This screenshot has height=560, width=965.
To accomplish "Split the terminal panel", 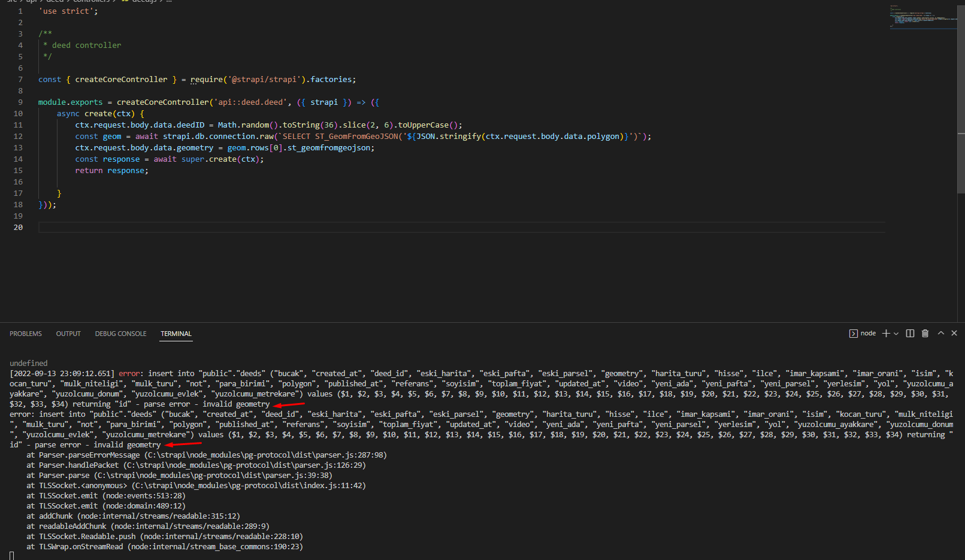I will tap(910, 334).
